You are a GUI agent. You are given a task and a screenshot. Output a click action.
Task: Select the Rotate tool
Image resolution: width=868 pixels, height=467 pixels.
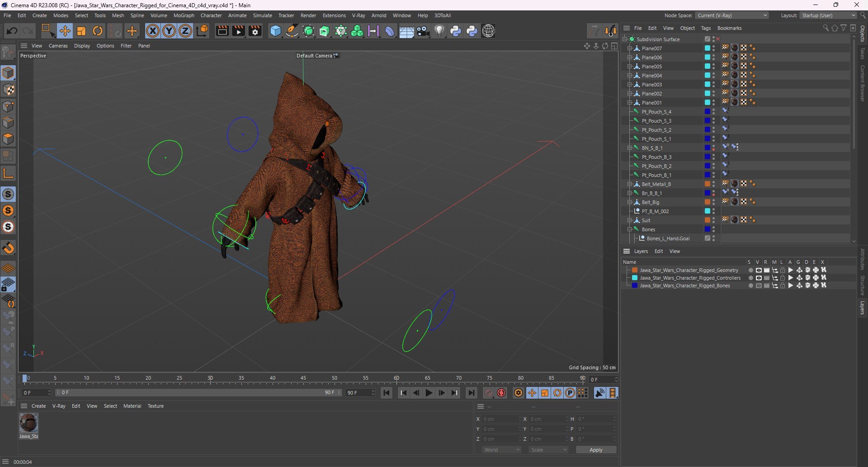(x=98, y=31)
